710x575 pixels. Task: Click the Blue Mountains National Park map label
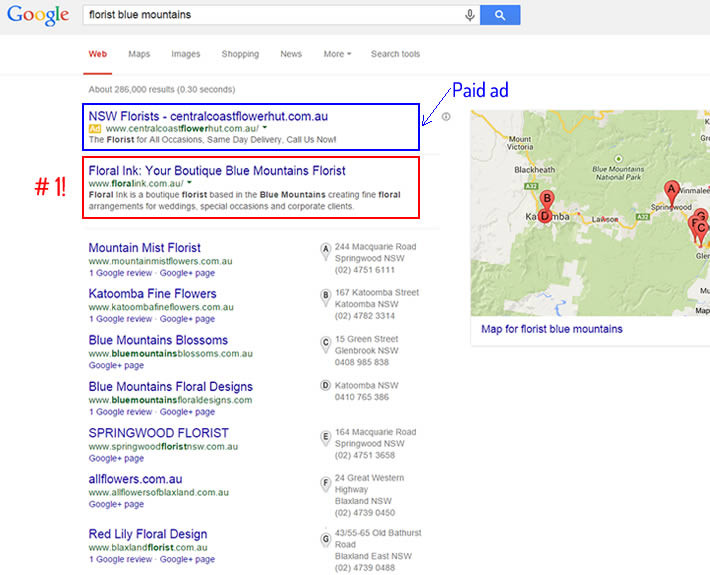pos(618,172)
